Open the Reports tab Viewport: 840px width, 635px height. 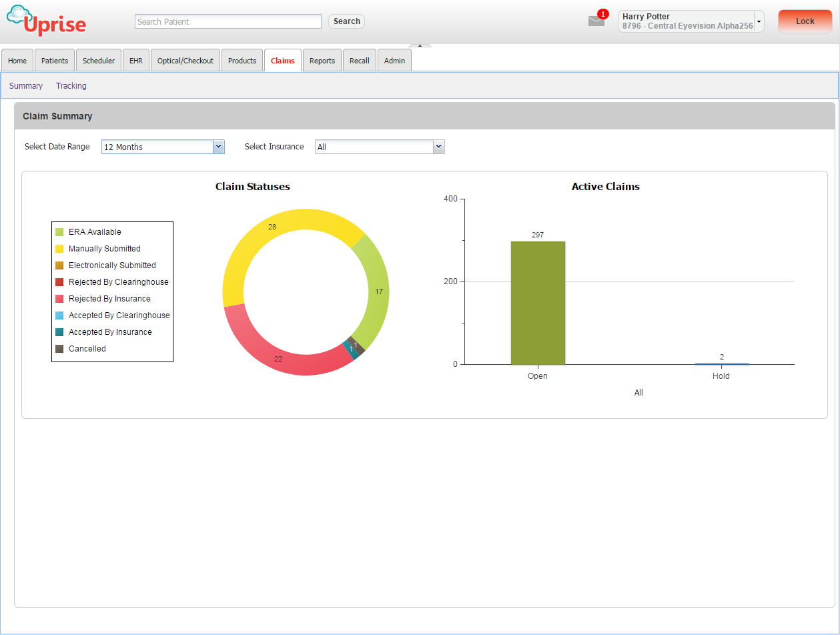(322, 60)
